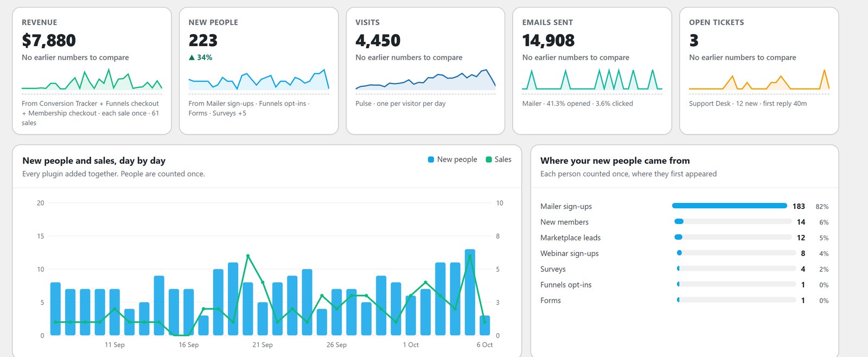Click the 4% Webinar sign-ups percentage
Viewport: 868px width, 357px height.
tap(824, 254)
